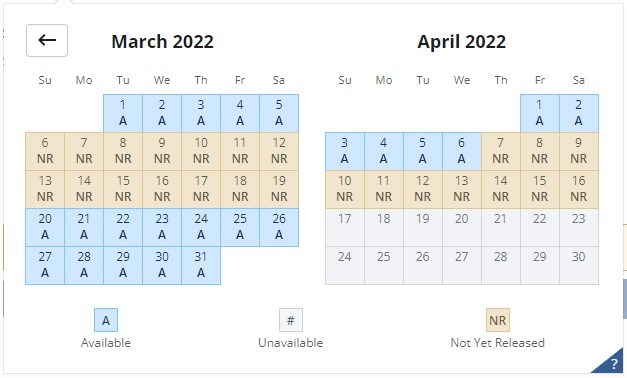The height and width of the screenshot is (378, 627).
Task: Click the Not Yet Released legend swatch
Action: 498,320
